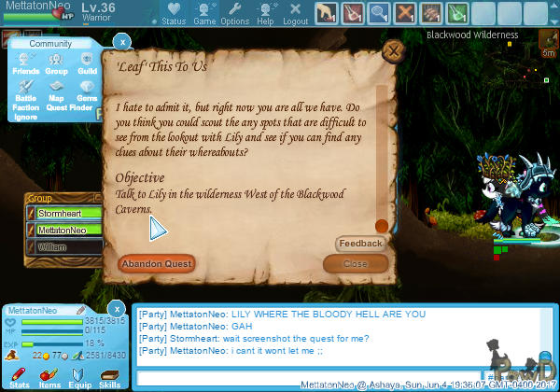Open the Game menu
Viewport: 560px width, 392px height.
pyautogui.click(x=204, y=13)
